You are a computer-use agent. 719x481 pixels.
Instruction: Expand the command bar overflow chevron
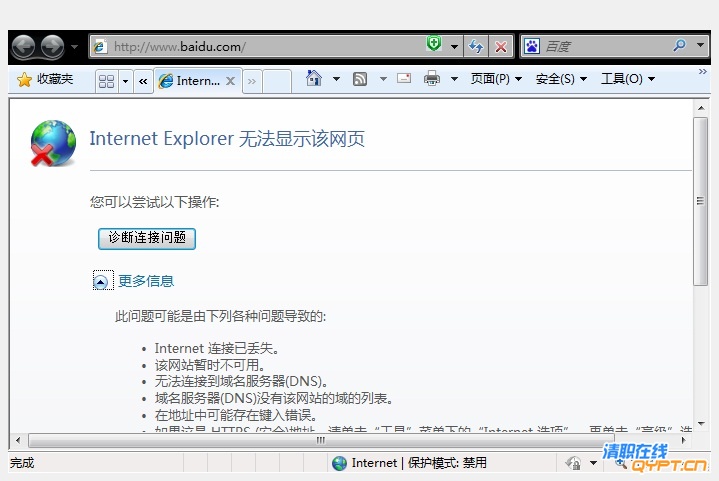pos(702,72)
